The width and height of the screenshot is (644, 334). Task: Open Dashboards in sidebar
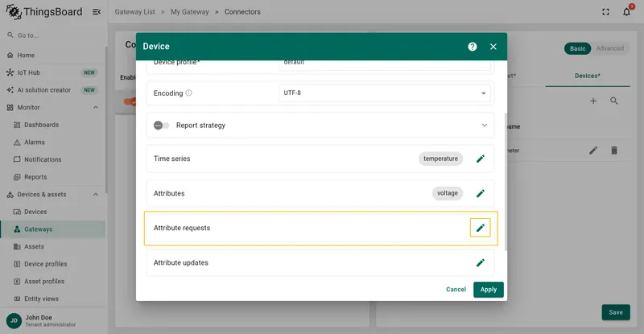pyautogui.click(x=52, y=125)
